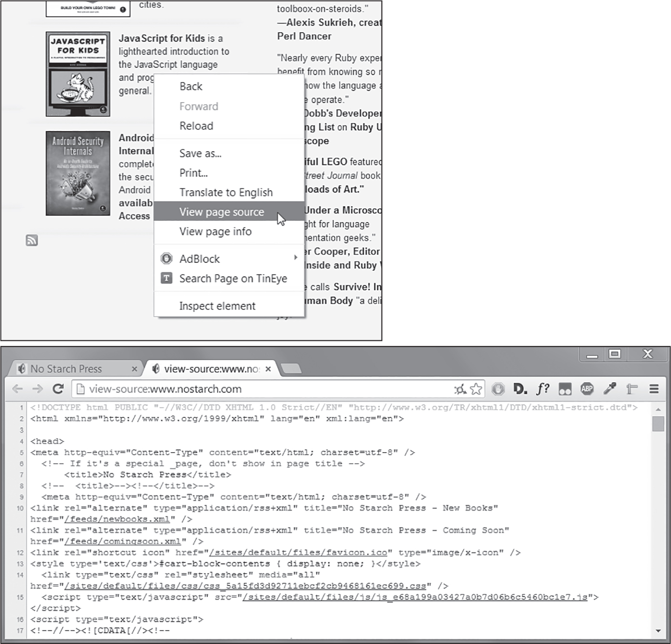
Task: Choose Search Page on TinEye
Action: (233, 279)
